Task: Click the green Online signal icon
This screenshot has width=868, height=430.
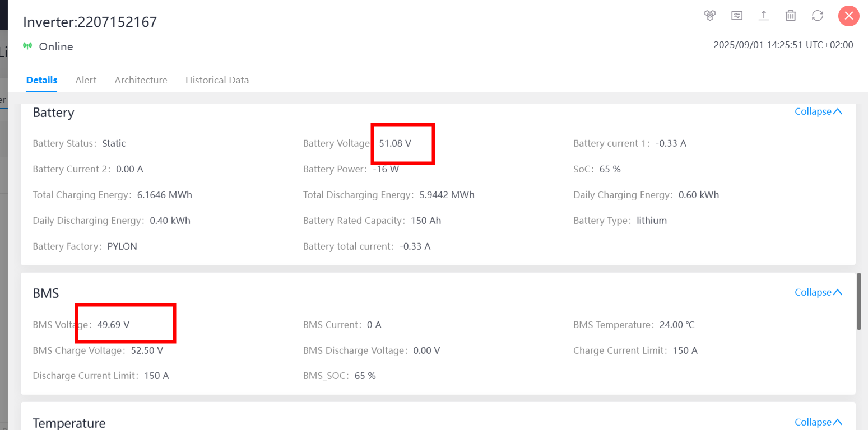Action: [27, 46]
